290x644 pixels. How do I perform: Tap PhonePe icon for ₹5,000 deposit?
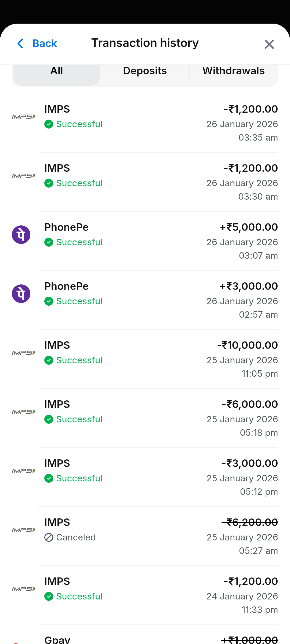[x=21, y=235]
